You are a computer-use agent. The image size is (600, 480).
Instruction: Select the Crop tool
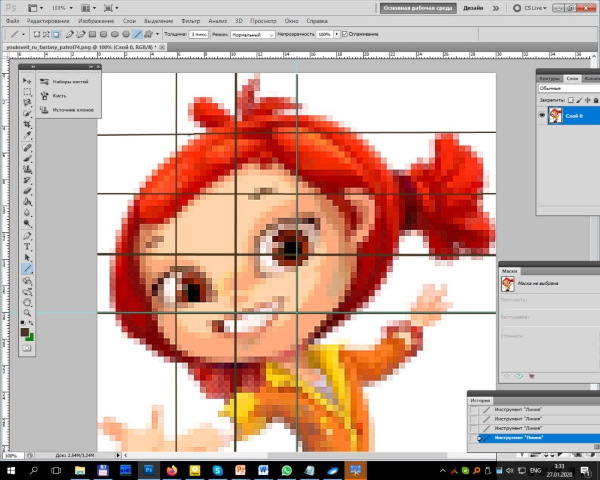27,124
